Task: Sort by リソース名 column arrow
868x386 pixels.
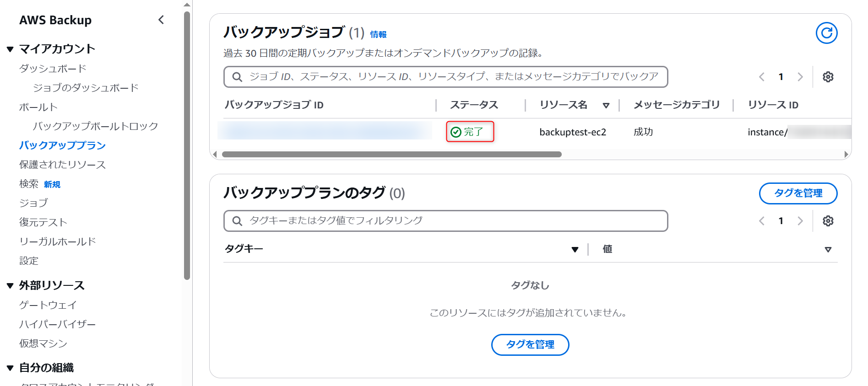Action: pyautogui.click(x=606, y=106)
